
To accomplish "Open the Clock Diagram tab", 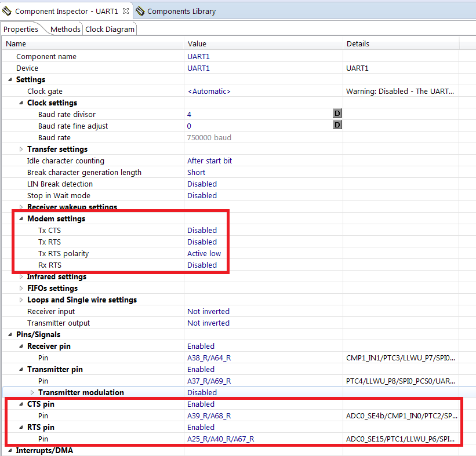I will coord(110,29).
